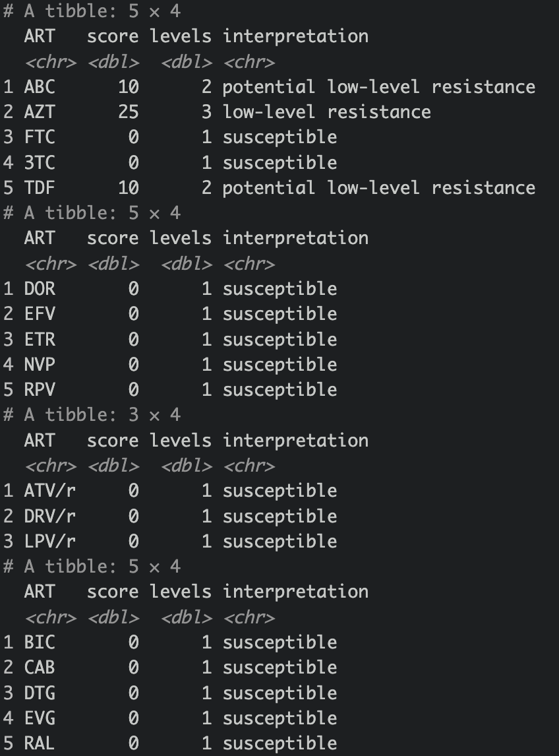Click the NVP row label
Image resolution: width=559 pixels, height=756 pixels.
(x=40, y=365)
